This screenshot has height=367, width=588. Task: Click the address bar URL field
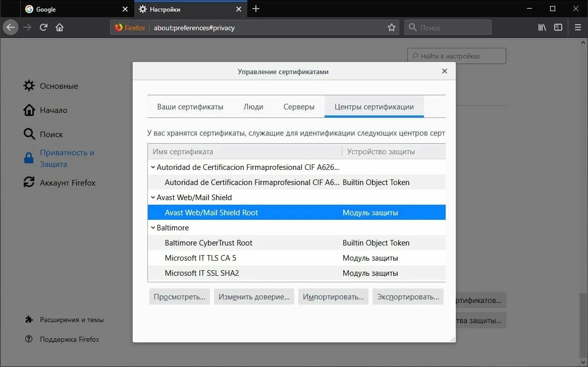point(267,28)
